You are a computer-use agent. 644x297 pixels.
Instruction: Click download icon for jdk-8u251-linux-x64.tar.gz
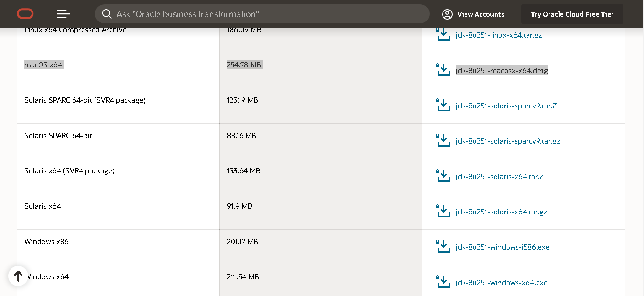443,34
